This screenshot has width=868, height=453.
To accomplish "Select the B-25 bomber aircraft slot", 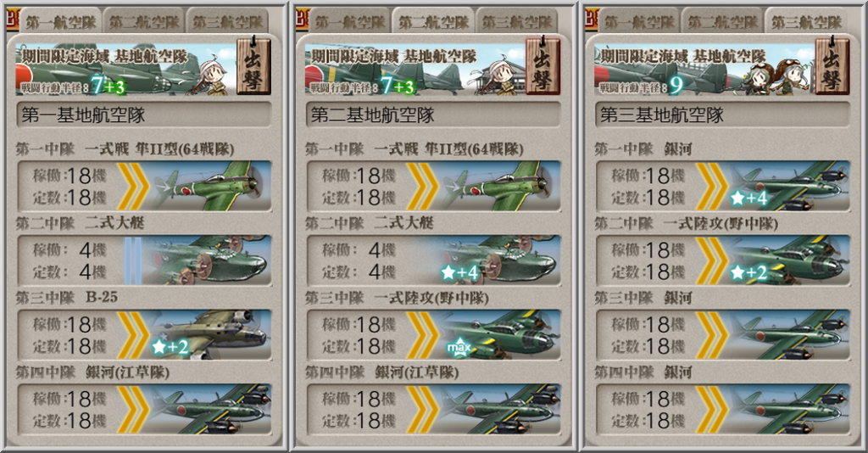I will click(144, 334).
